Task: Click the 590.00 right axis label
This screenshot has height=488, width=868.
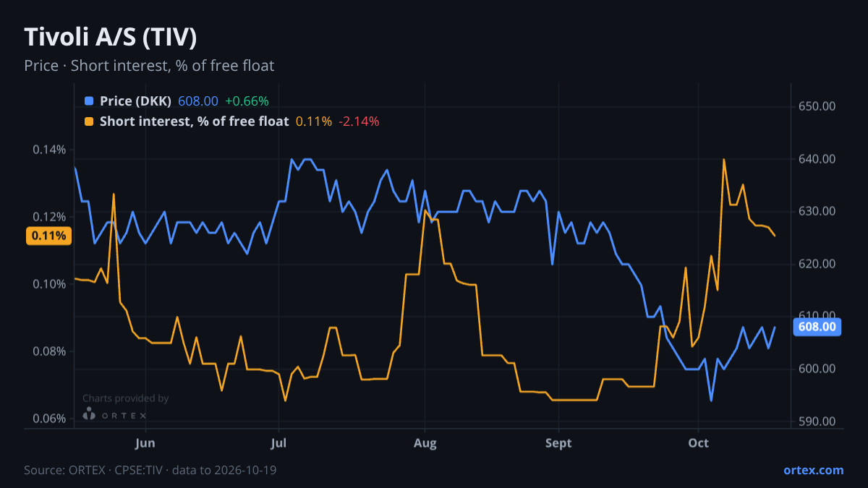Action: point(817,421)
